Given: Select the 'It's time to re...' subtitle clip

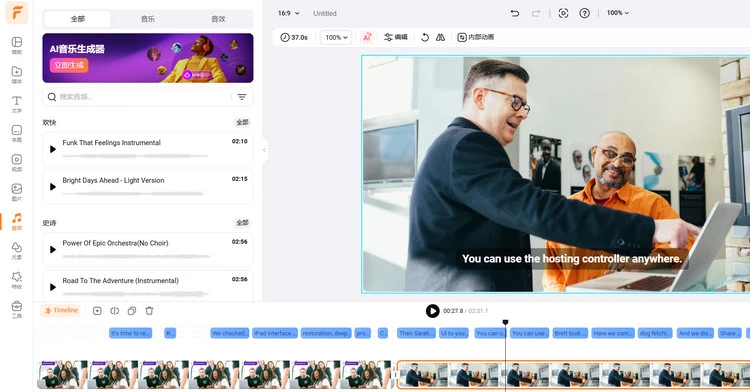Looking at the screenshot, I should (x=131, y=333).
